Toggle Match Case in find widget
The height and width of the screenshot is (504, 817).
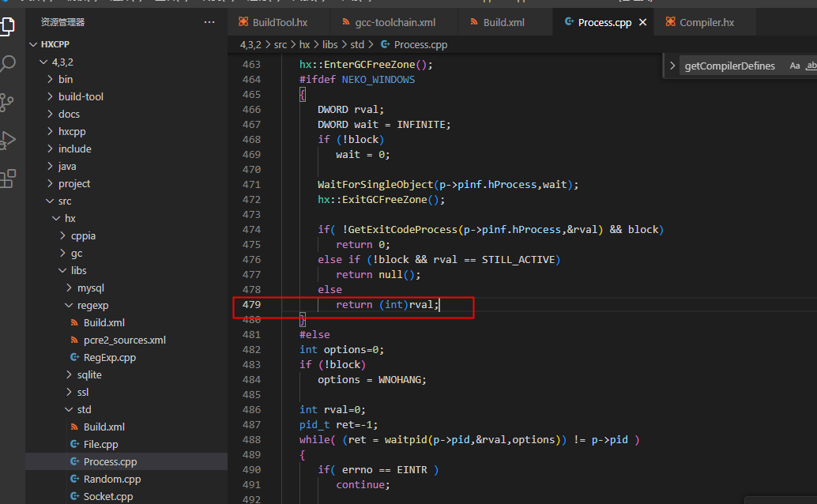click(x=794, y=66)
